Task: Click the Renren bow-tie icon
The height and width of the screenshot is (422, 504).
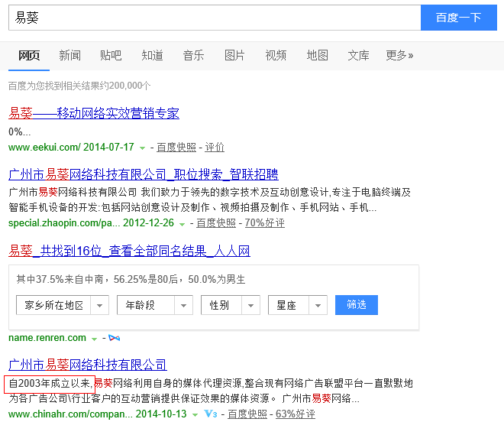Action: [x=114, y=338]
